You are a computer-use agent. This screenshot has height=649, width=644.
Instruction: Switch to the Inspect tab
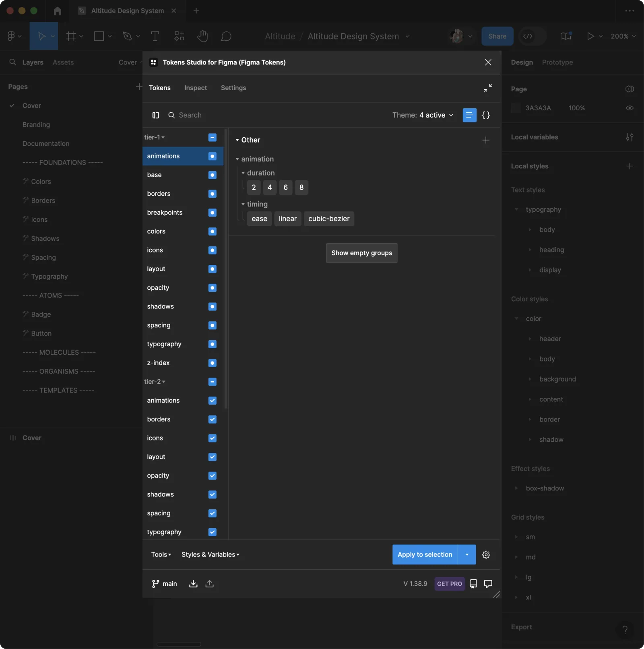[x=196, y=88]
